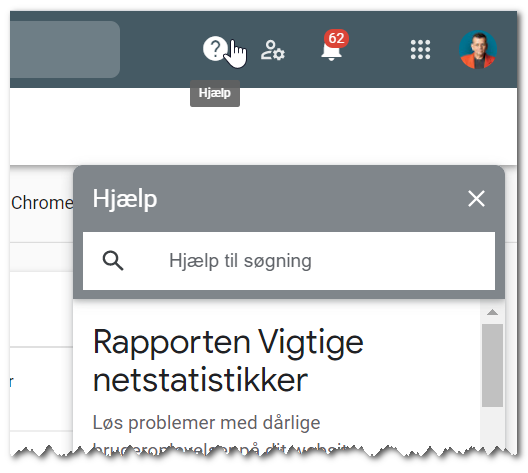Screen dimensions: 528x473
Task: Click the help panel scroll up arrow
Action: point(492,312)
